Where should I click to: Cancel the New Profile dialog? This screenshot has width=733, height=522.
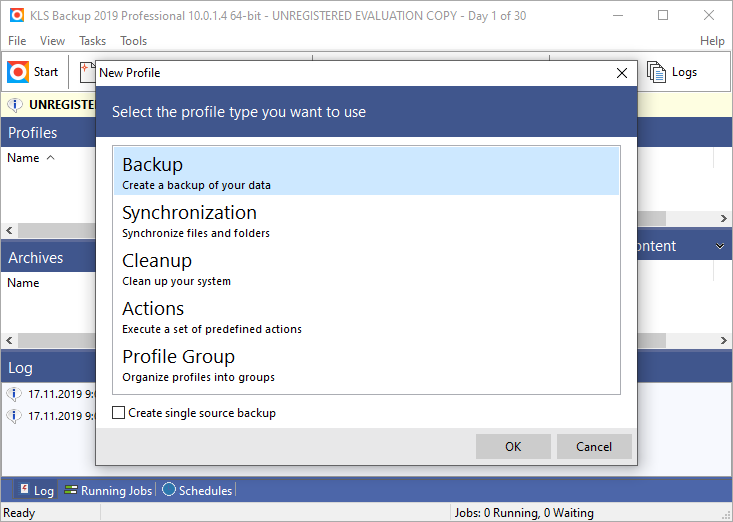coord(594,447)
